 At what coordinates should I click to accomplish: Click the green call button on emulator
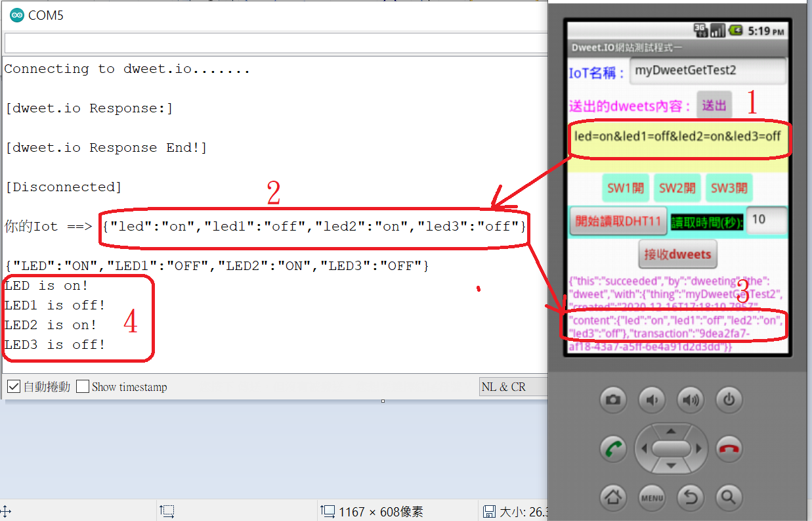pos(613,449)
